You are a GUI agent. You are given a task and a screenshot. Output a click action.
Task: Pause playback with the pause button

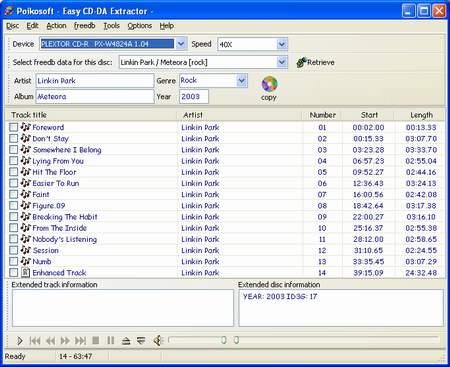click(x=110, y=340)
